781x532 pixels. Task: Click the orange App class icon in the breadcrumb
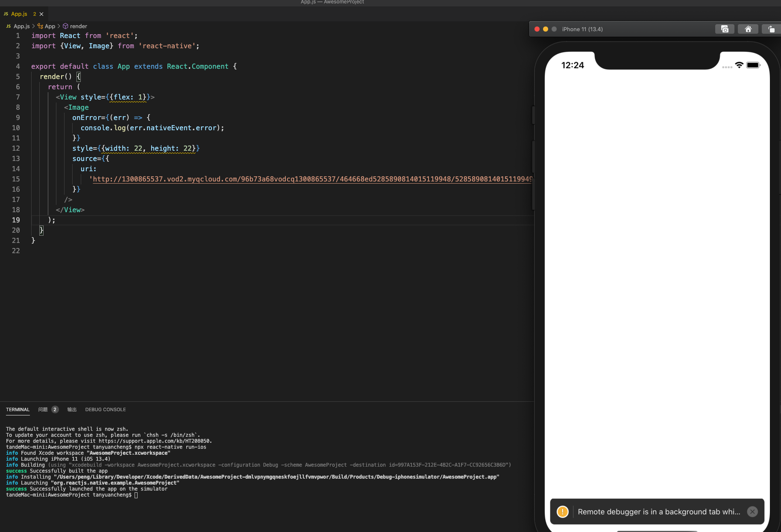(39, 26)
